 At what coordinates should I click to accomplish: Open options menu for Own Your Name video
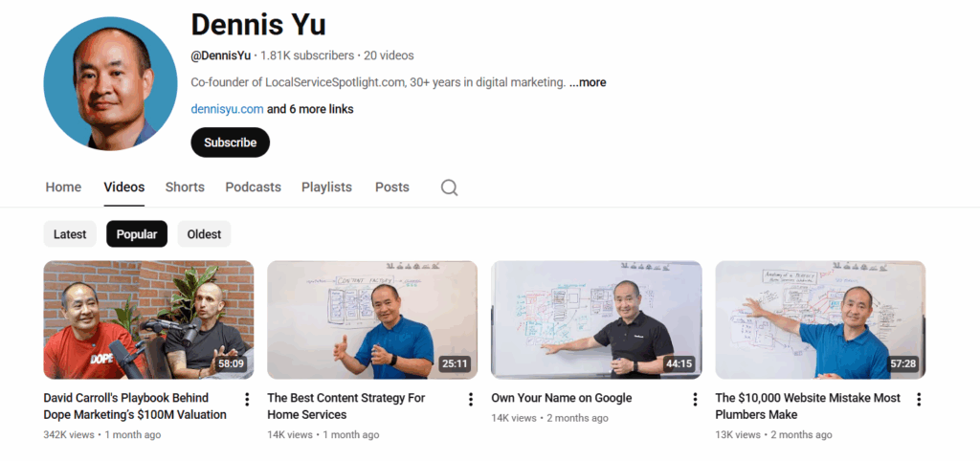695,399
